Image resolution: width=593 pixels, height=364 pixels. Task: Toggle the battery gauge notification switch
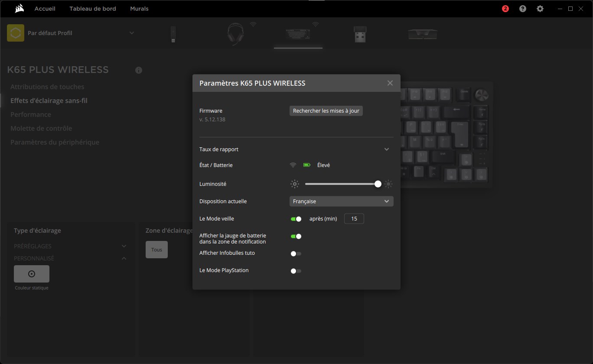pos(296,236)
